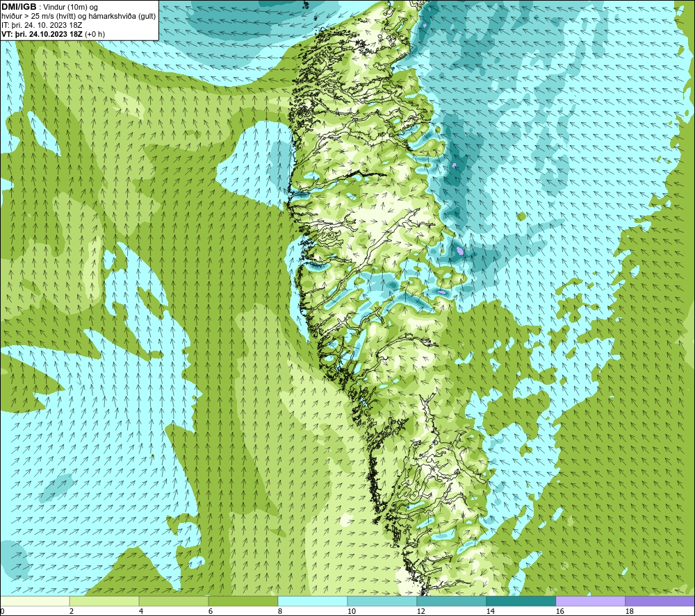Click the scale label "2"
The height and width of the screenshot is (616, 695).
tap(72, 612)
